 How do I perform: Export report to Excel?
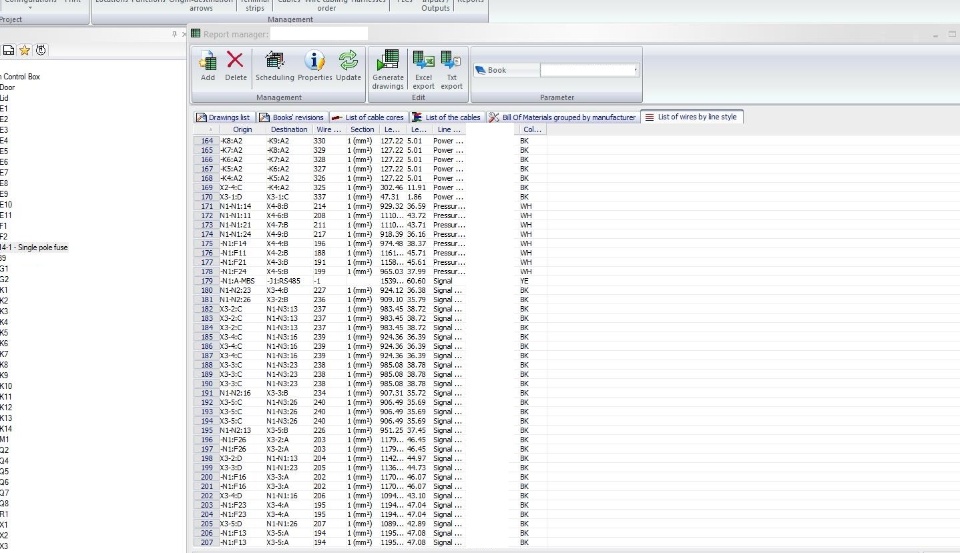click(x=423, y=70)
